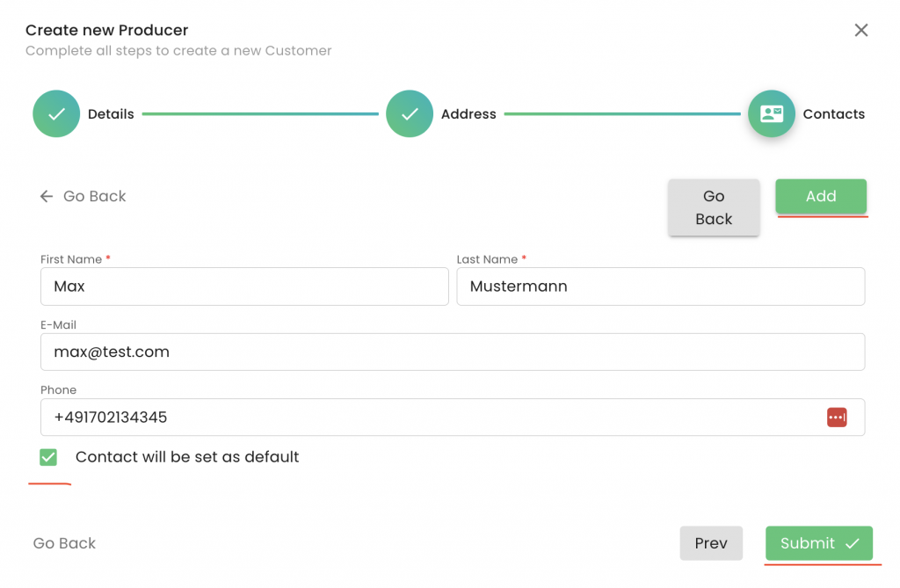
Task: Select the Contacts step label
Action: 833,114
